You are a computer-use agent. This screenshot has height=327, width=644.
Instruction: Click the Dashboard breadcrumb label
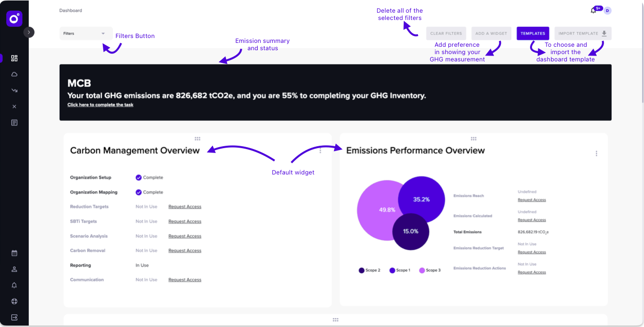click(x=71, y=10)
